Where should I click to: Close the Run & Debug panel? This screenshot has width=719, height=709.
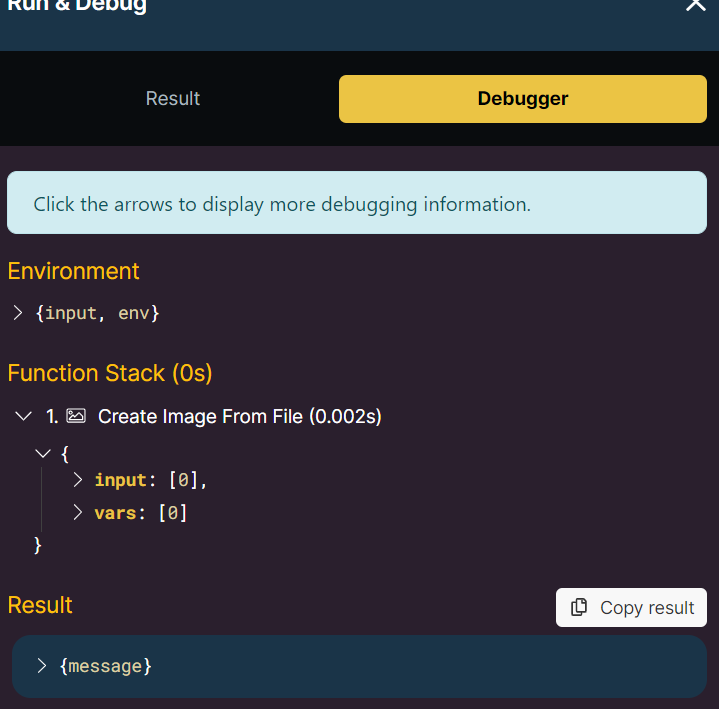click(695, 5)
